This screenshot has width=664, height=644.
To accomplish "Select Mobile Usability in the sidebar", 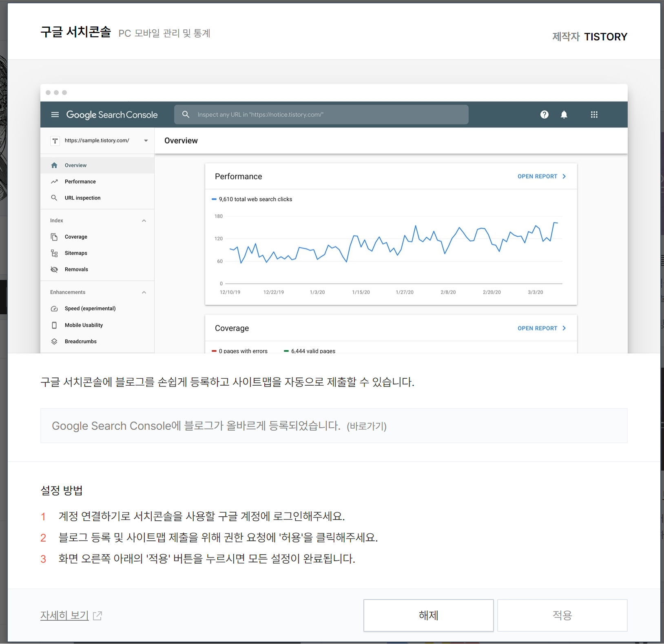I will (97, 325).
